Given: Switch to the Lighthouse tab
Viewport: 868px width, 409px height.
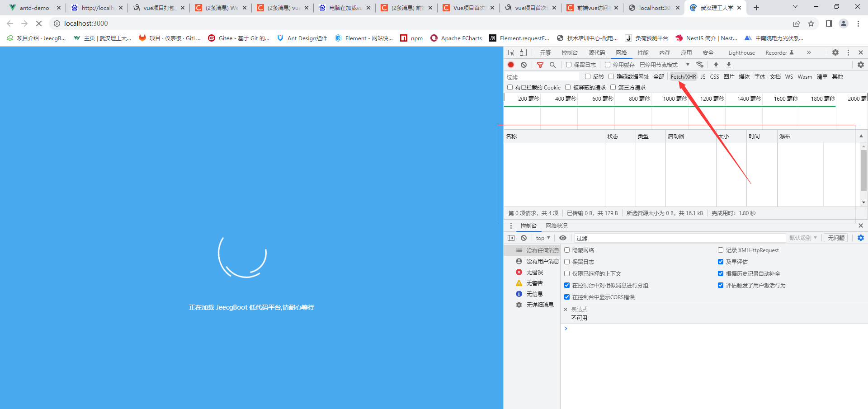Looking at the screenshot, I should [741, 53].
